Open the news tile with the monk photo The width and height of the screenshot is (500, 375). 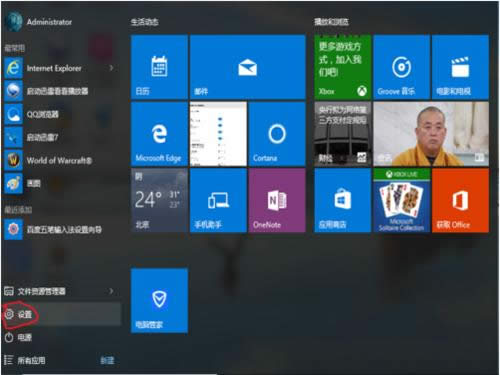(431, 134)
